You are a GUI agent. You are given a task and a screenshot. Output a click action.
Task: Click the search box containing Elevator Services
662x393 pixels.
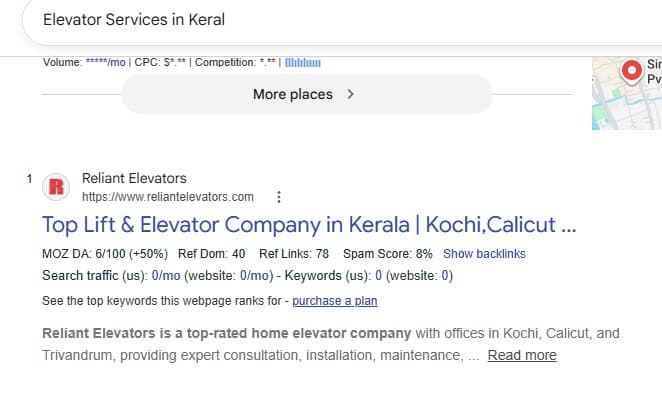click(x=342, y=21)
